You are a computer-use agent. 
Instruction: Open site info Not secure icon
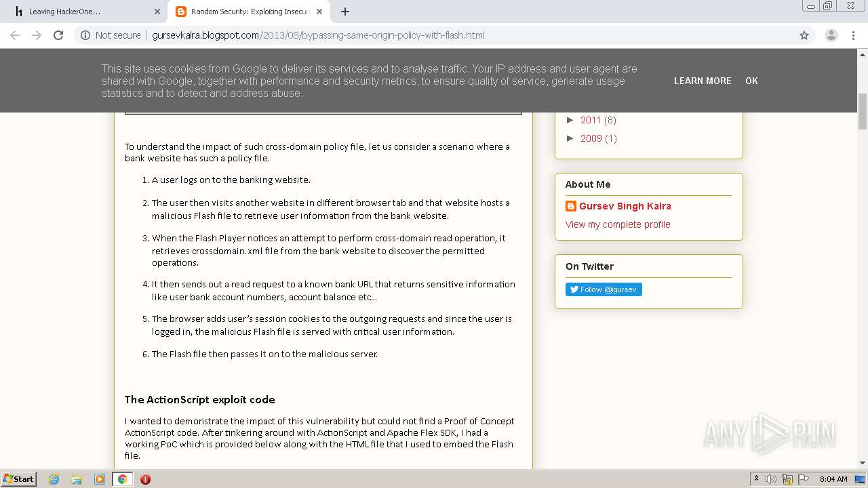[85, 35]
